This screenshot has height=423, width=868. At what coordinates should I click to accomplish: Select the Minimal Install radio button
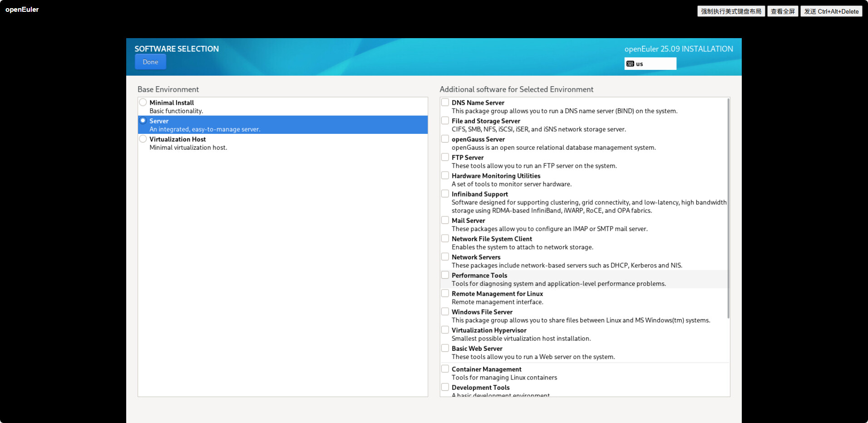[143, 103]
